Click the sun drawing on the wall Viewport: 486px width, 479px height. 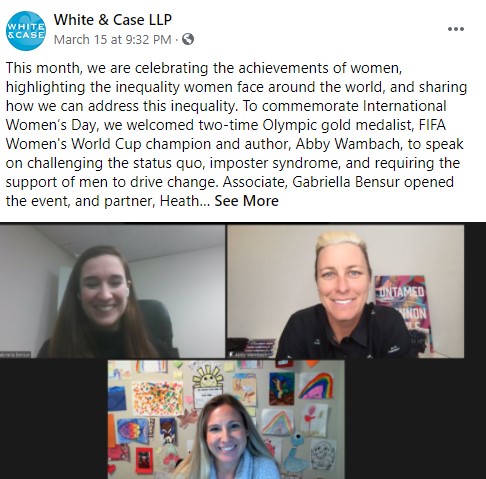click(208, 377)
